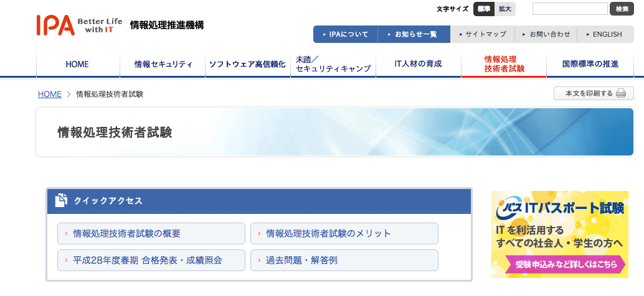
Task: Click the 情報処理技術者試験 breadcrumb text
Action: point(110,95)
